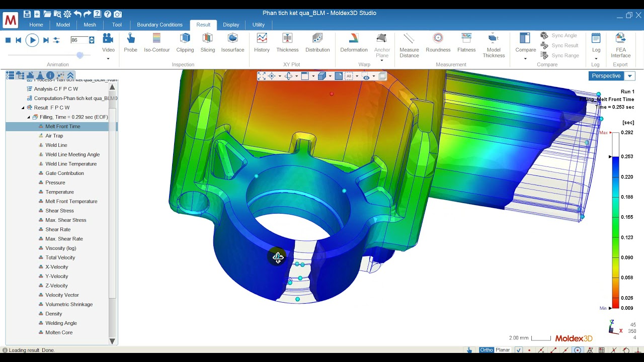Screen dimensions: 644x362
Task: Switch to the Display ribbon tab
Action: click(231, 25)
